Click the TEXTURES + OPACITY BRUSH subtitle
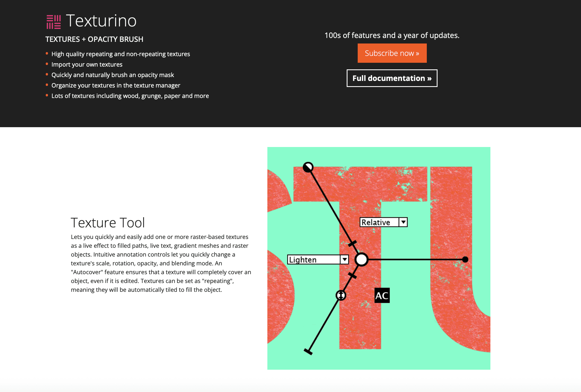581x392 pixels. [94, 39]
